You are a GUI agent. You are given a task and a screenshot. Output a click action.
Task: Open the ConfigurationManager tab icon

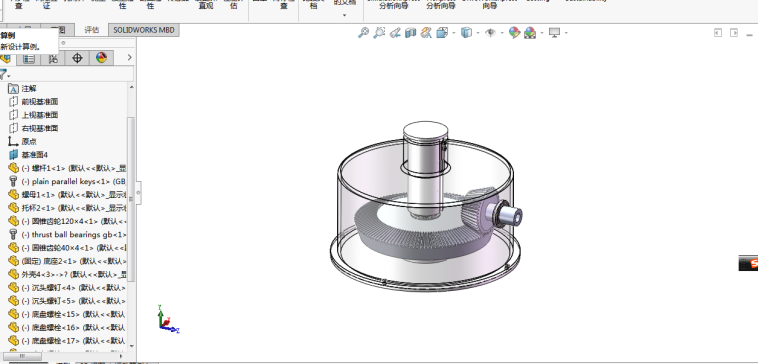(x=53, y=58)
